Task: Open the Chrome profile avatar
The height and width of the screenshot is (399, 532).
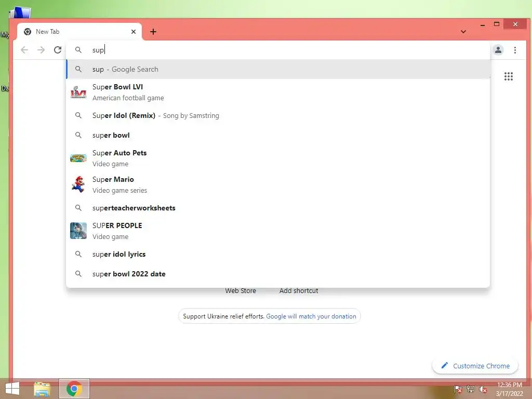Action: tap(498, 50)
